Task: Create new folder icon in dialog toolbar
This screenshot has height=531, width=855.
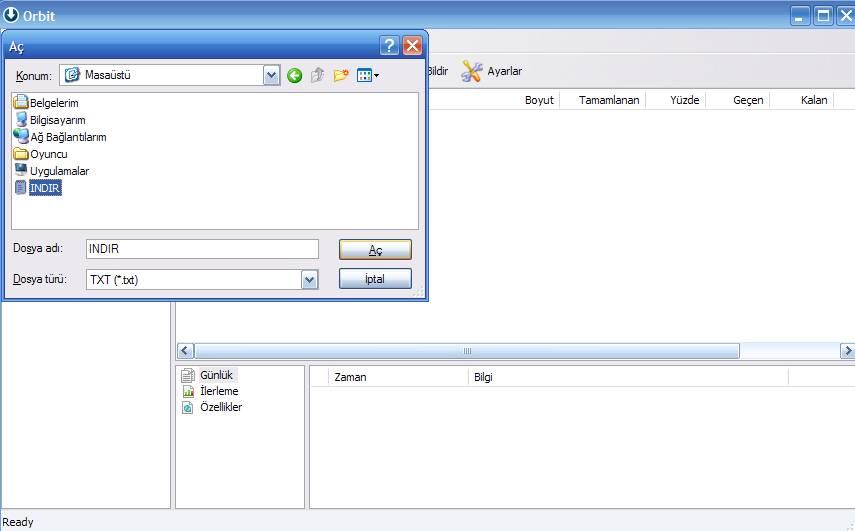Action: (341, 75)
